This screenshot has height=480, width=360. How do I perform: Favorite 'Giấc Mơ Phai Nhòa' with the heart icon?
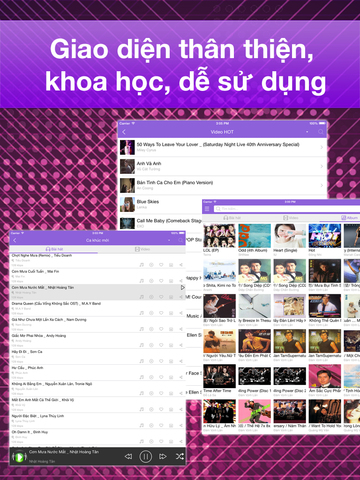161,345
